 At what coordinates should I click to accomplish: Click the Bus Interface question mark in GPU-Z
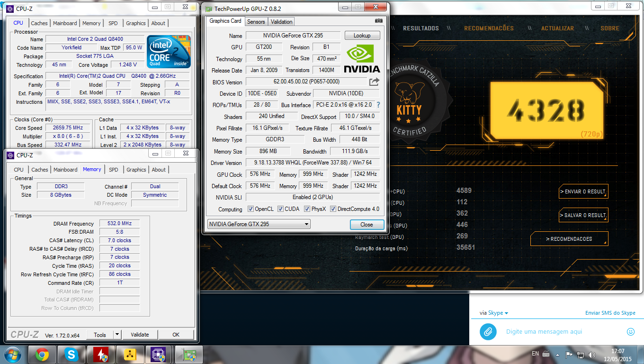(378, 105)
